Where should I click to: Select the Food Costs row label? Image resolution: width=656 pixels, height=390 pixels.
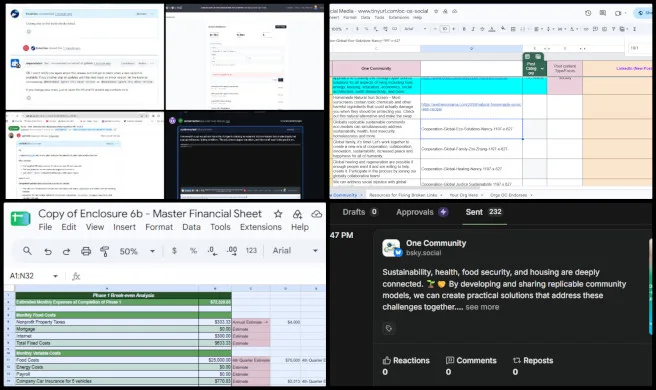pyautogui.click(x=107, y=360)
